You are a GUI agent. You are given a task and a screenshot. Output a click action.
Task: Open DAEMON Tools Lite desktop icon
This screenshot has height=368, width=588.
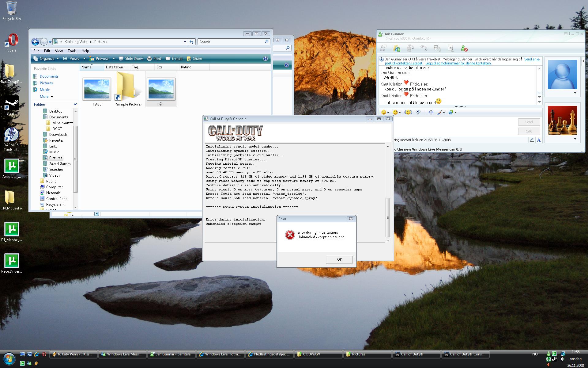(x=12, y=140)
